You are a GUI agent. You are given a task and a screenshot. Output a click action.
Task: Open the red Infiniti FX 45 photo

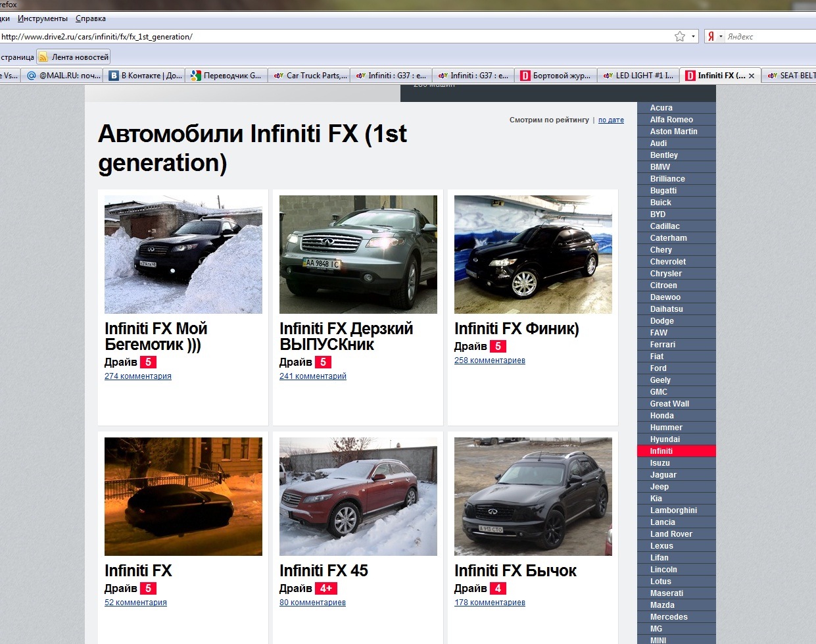point(358,497)
